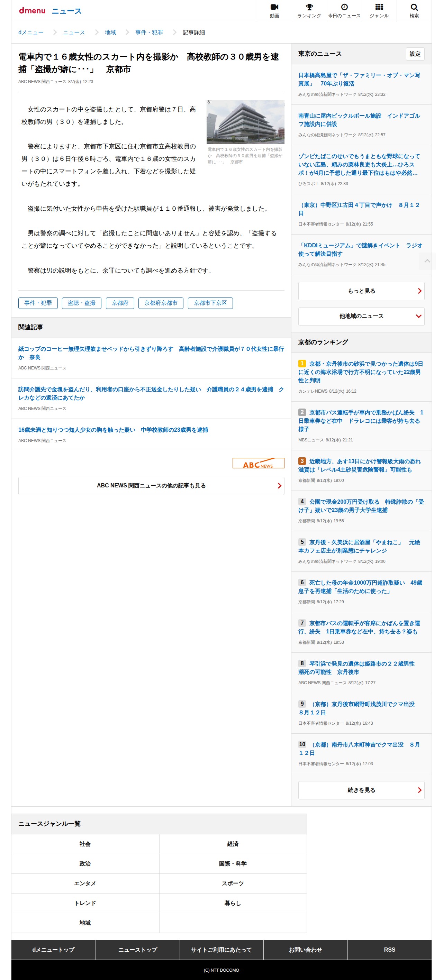Select the 京都市下京区 tag
Viewport: 443px width, 980px height.
210,303
